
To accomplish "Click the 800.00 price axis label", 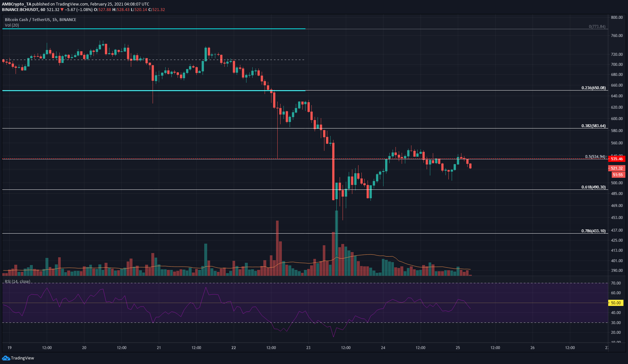I will click(617, 18).
